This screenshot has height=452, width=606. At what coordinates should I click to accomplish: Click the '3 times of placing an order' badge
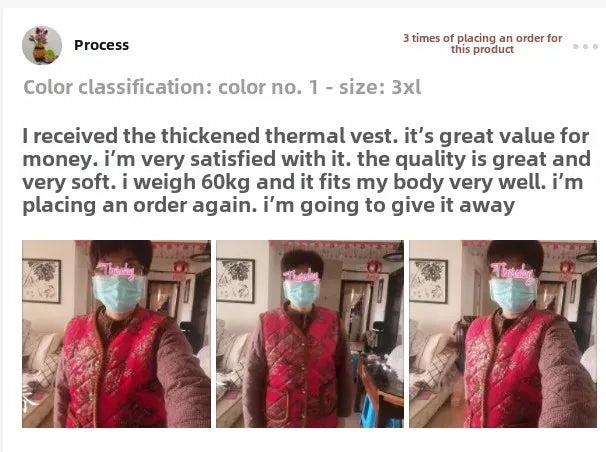[482, 44]
